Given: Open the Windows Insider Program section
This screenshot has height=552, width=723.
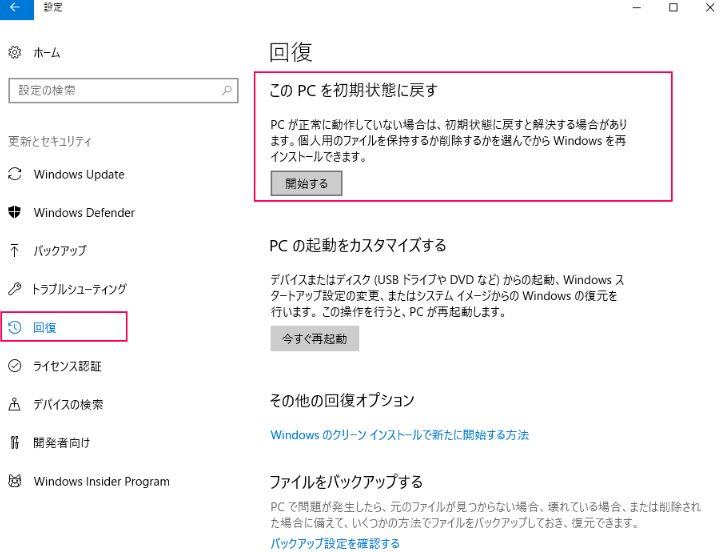Looking at the screenshot, I should click(101, 481).
